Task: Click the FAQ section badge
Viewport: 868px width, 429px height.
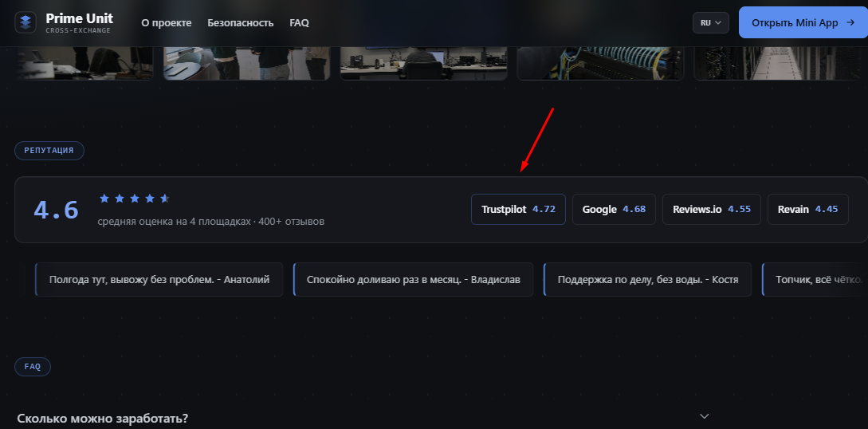Action: [x=33, y=367]
